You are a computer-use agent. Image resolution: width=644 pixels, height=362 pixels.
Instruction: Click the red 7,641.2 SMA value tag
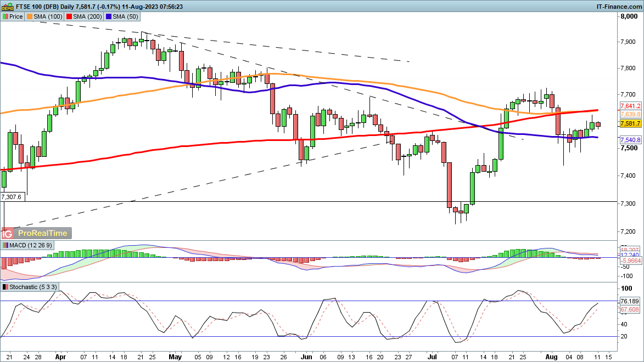click(x=630, y=106)
